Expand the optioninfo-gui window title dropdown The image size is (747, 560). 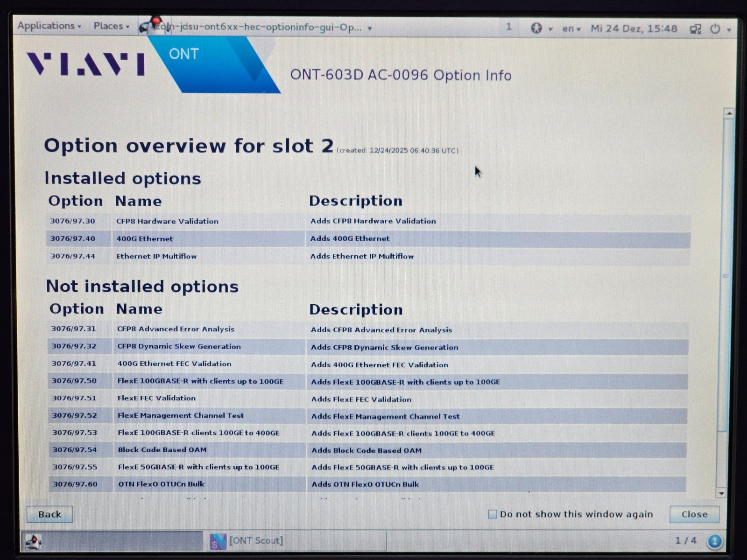(370, 28)
